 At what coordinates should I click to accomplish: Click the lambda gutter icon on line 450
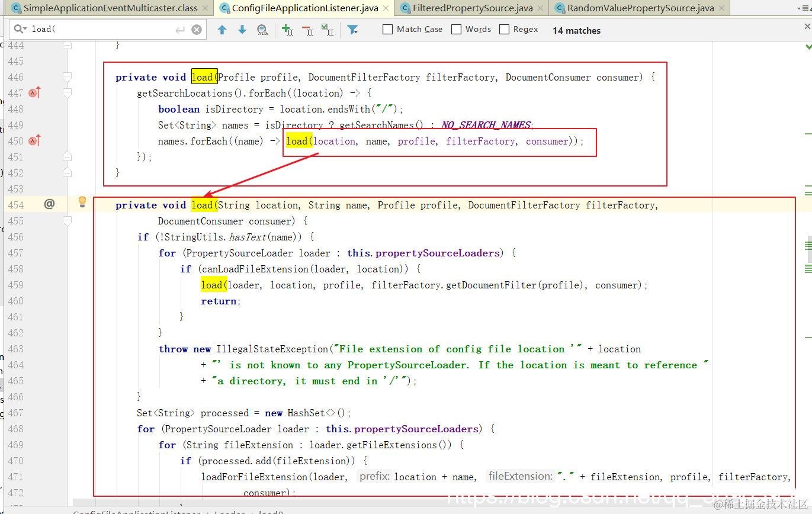pyautogui.click(x=34, y=141)
